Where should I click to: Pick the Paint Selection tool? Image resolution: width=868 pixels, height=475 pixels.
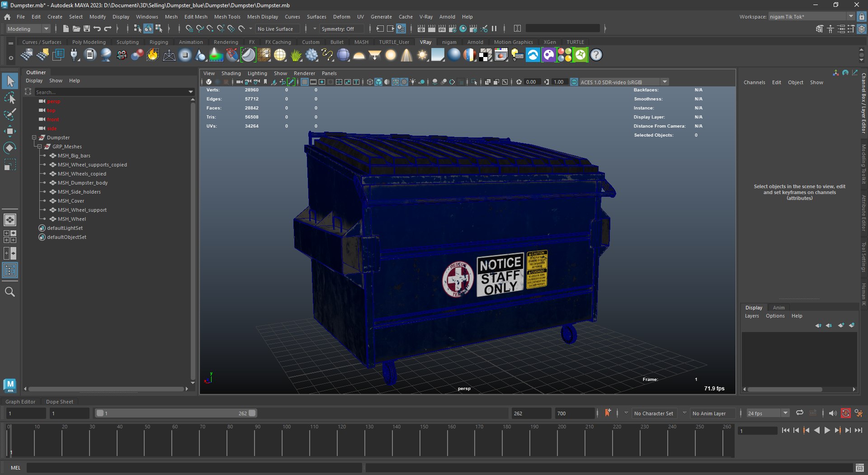point(10,114)
